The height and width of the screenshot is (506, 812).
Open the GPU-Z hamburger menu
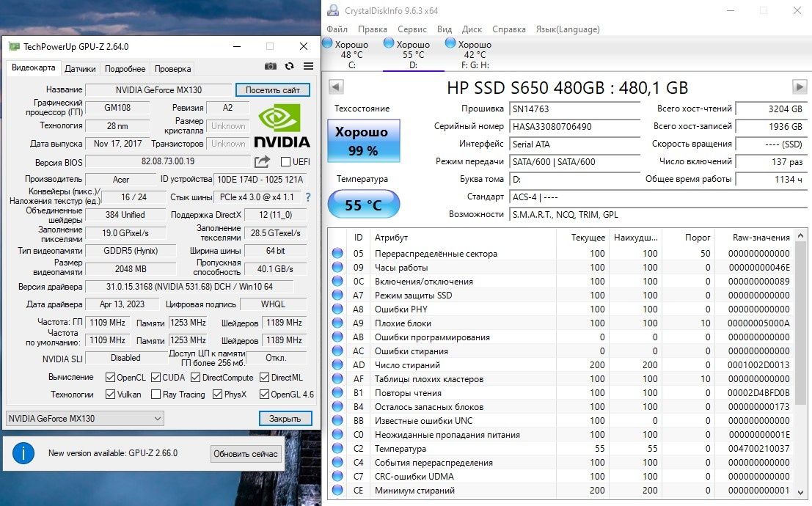point(309,66)
